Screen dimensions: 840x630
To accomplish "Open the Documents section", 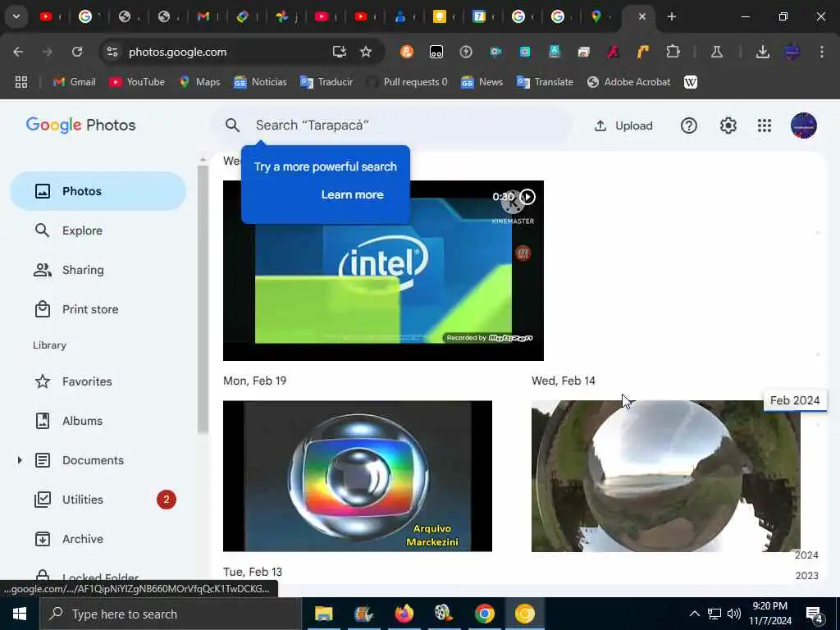I will [93, 460].
